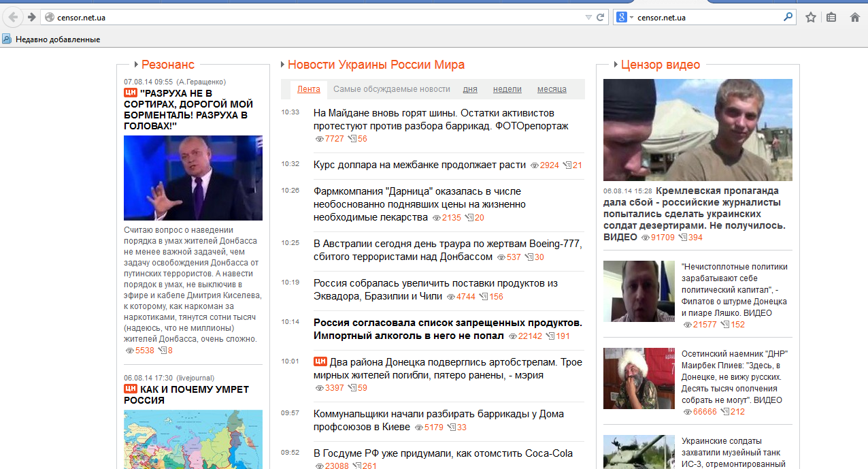
Task: Show bookmarks list icon
Action: [x=831, y=17]
